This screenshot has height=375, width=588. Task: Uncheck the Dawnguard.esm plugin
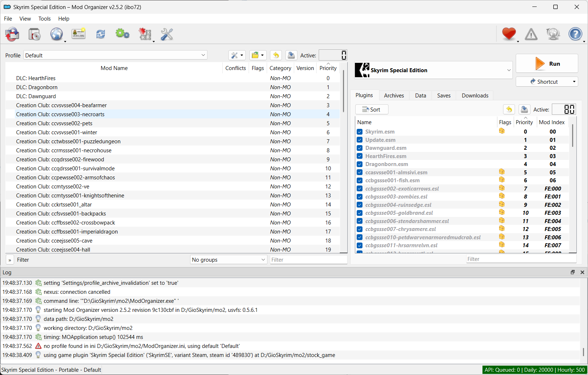pyautogui.click(x=359, y=148)
